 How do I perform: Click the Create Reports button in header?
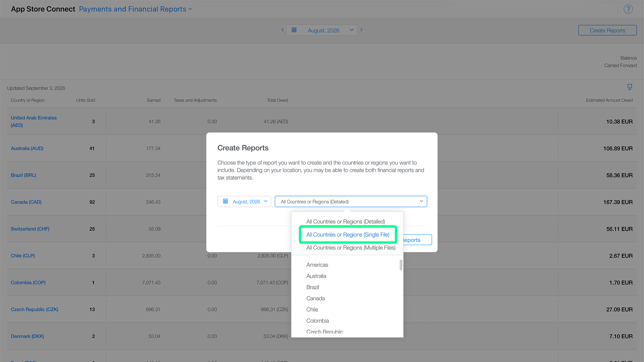click(607, 30)
